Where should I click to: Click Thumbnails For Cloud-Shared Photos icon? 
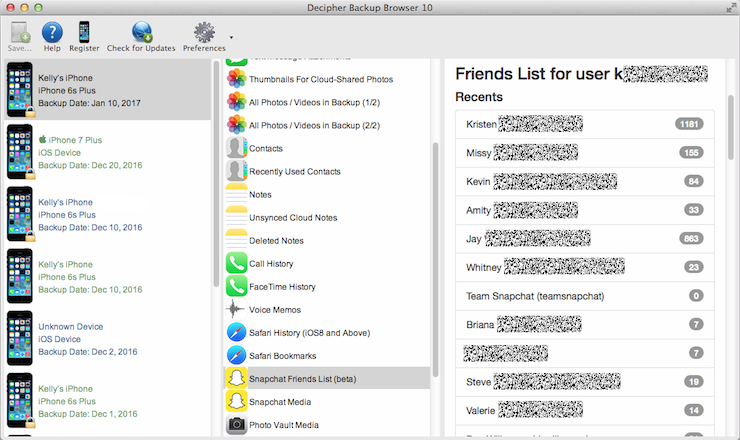click(236, 79)
